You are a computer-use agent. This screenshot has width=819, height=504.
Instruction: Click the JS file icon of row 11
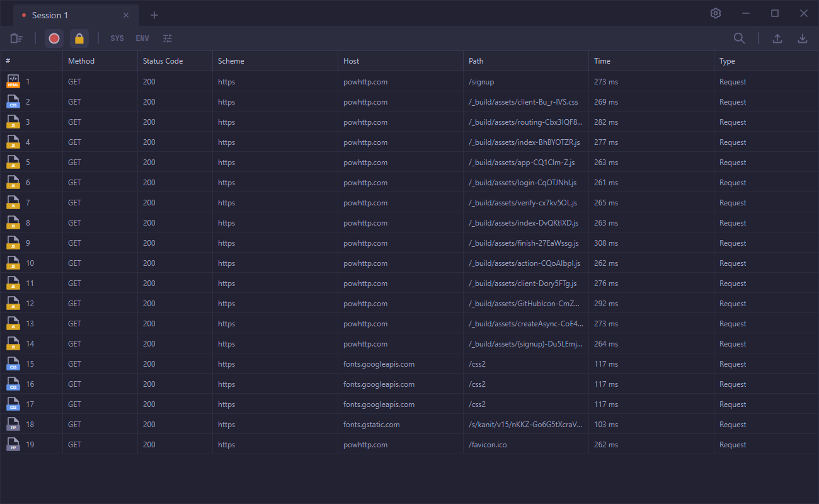(13, 283)
